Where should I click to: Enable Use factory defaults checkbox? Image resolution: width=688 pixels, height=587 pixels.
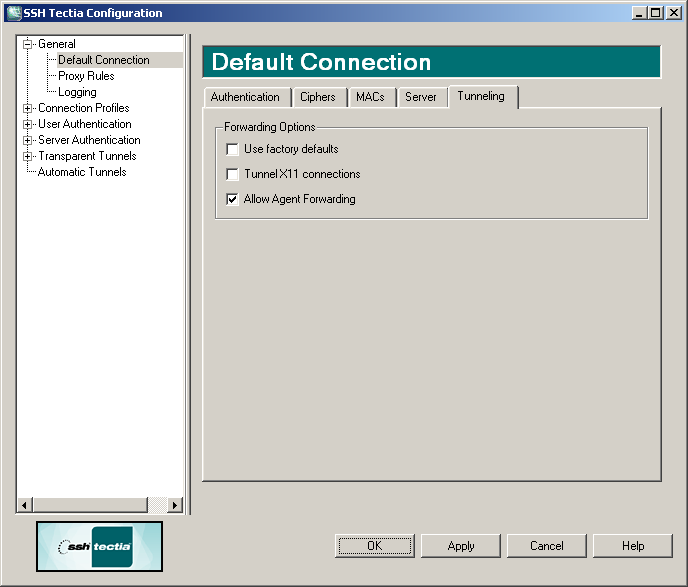coord(232,149)
